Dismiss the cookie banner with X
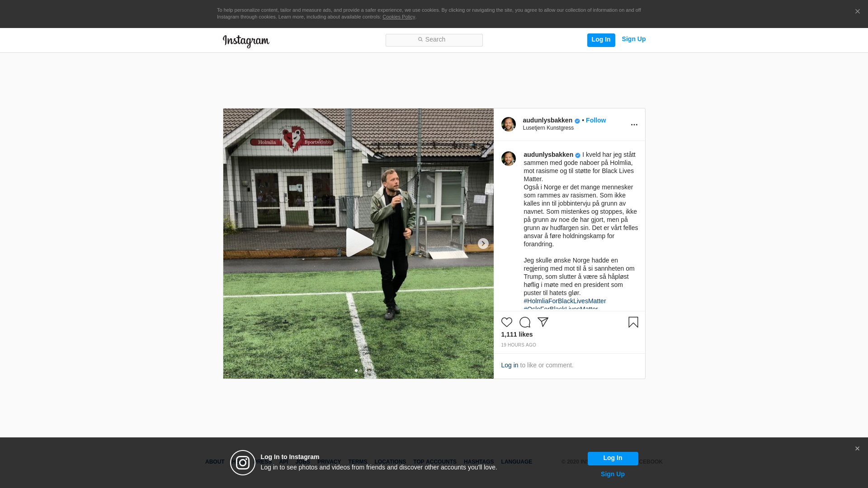The height and width of the screenshot is (488, 868). (x=857, y=12)
